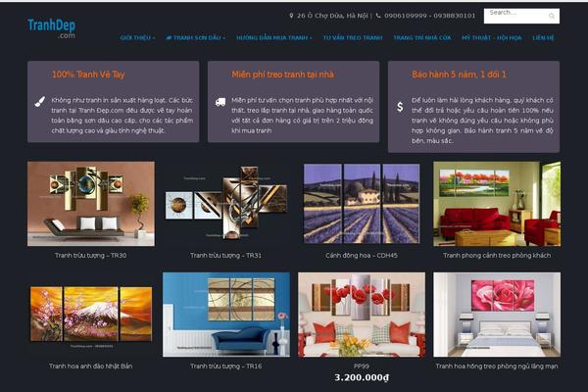Open the TRANG TRÍ NHÀ CỬA menu item
Viewport: 588px width, 392px height.
(421, 37)
